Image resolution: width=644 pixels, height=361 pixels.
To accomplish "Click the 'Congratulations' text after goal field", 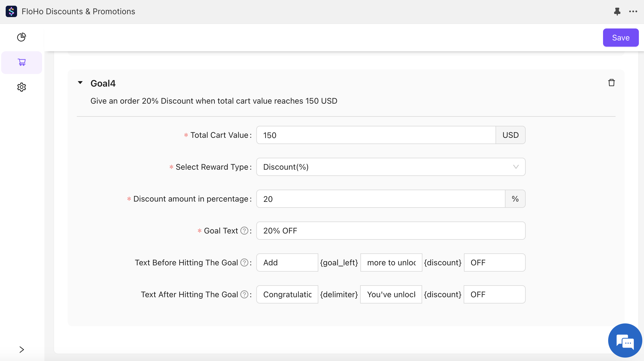I will pyautogui.click(x=287, y=294).
